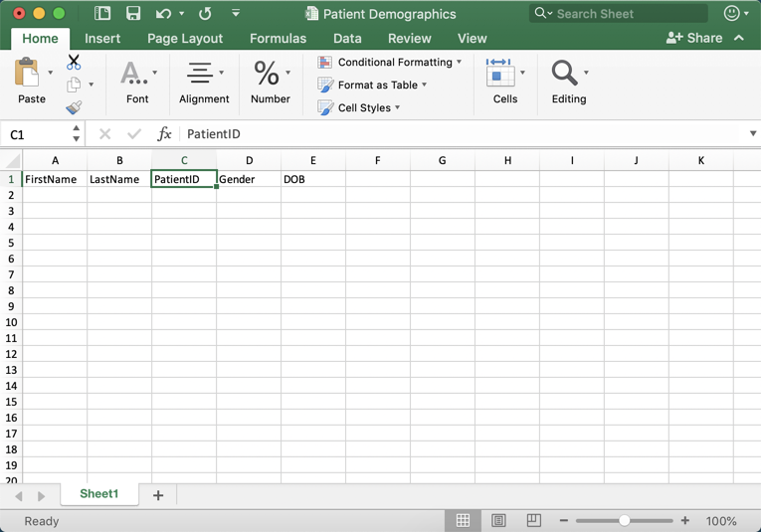Click the Cut scissors icon
Image resolution: width=761 pixels, height=532 pixels.
point(74,62)
